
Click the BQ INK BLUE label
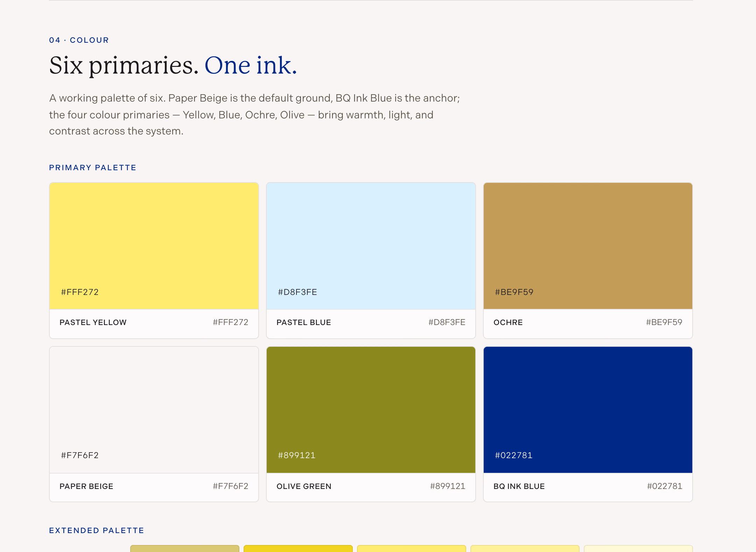point(519,486)
